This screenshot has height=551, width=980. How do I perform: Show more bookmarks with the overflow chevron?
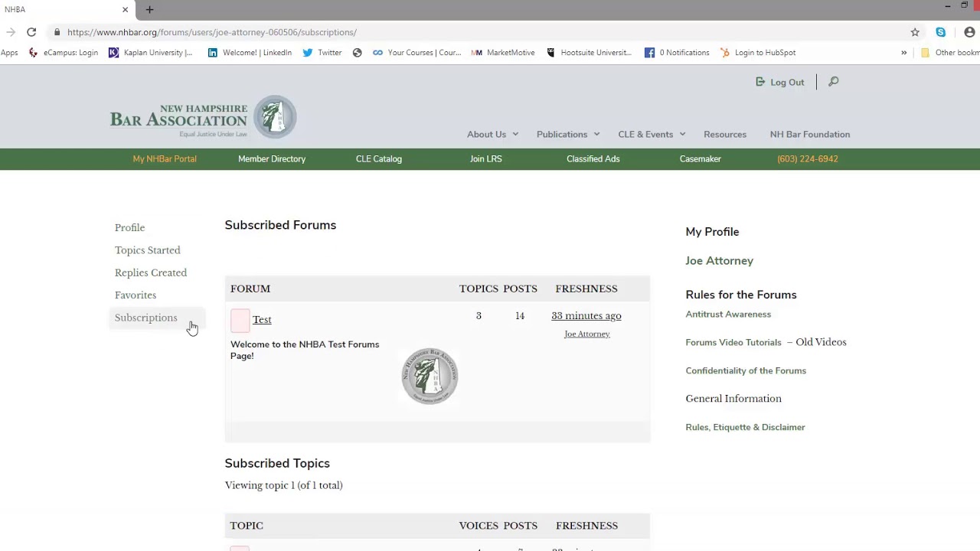coord(903,53)
